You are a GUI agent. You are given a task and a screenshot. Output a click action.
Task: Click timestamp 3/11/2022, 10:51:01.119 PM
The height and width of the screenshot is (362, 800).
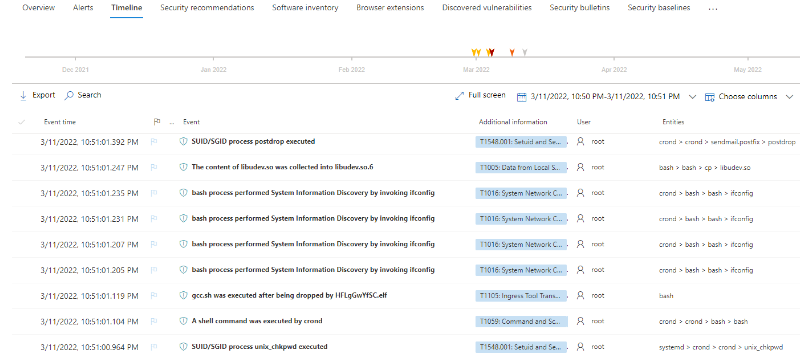(x=89, y=296)
